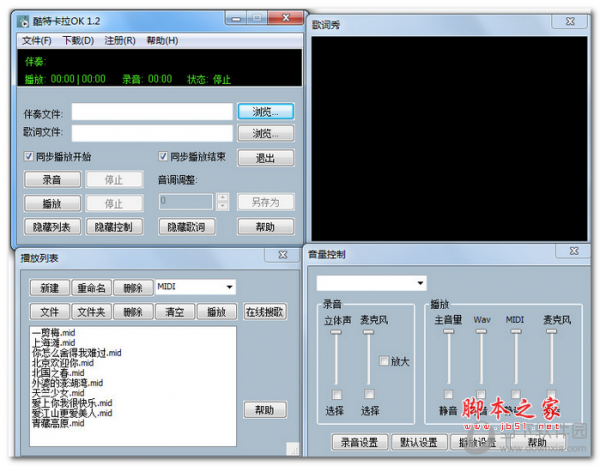
Task: Click the 酷特卡拉OK app icon in title bar
Action: [23, 21]
